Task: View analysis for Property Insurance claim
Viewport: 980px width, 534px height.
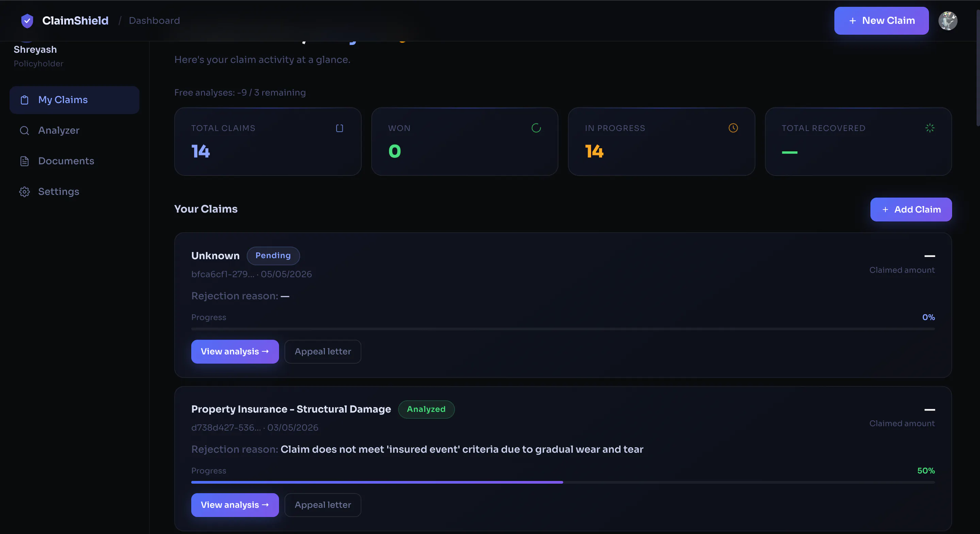Action: (235, 505)
